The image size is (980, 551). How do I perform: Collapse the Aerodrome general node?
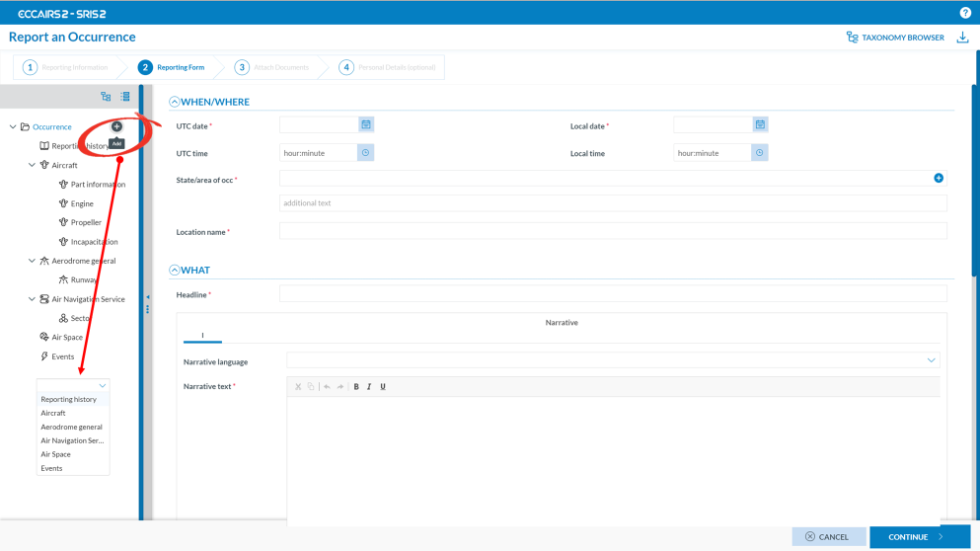click(32, 261)
